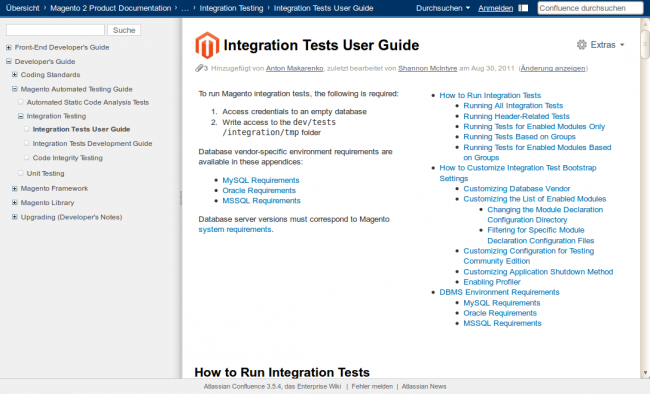Expand the Front-End Developer's Guide node
Image resolution: width=650 pixels, height=394 pixels.
point(9,47)
